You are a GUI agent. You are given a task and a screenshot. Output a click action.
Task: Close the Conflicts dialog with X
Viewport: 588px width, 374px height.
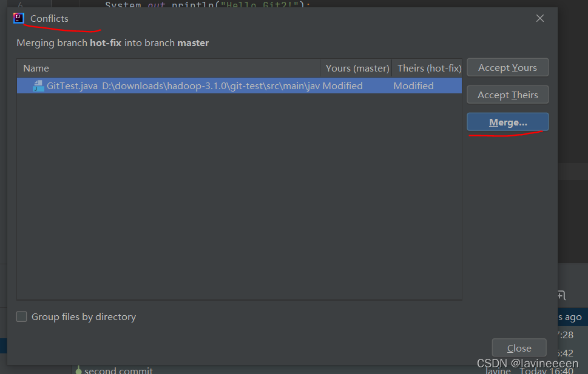(x=539, y=18)
